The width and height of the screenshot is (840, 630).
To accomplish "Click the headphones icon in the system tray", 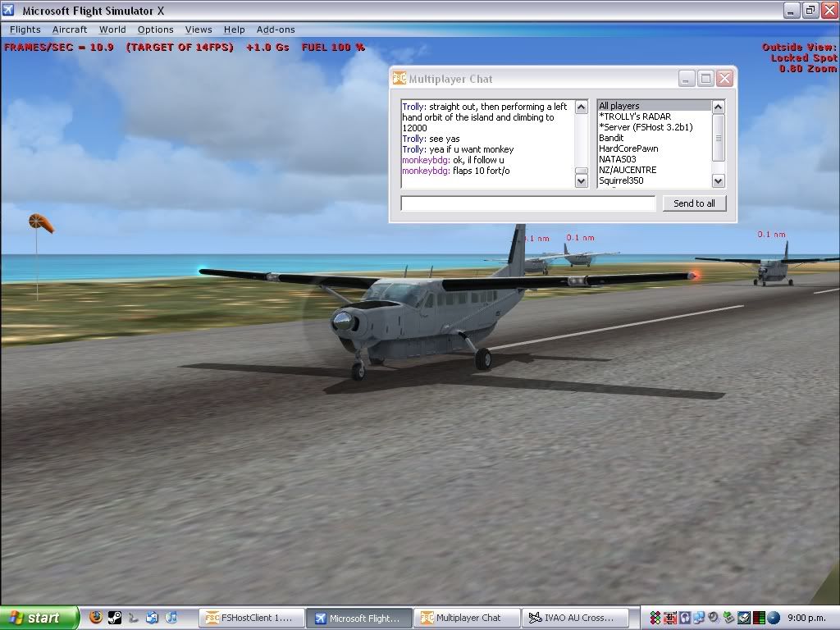I will pos(684,617).
